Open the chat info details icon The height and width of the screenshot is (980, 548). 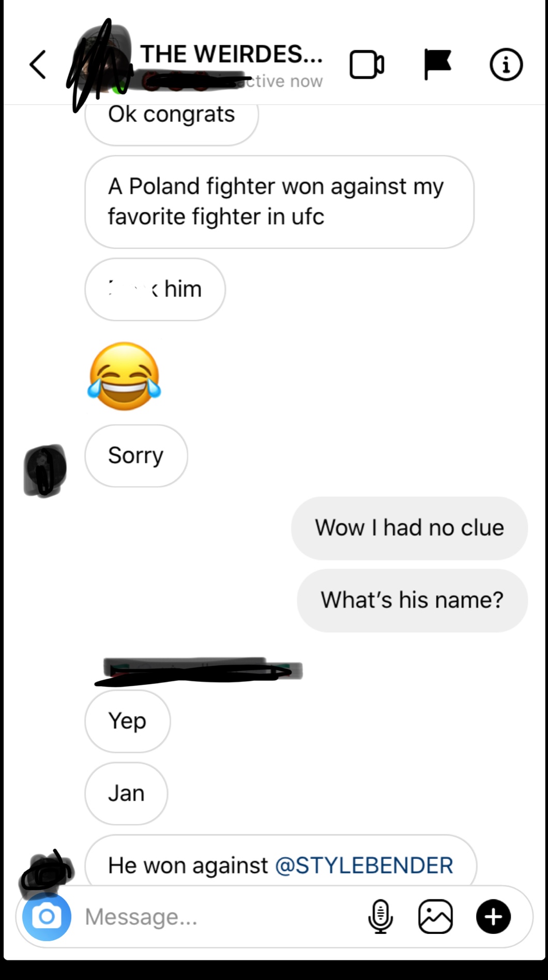coord(506,65)
